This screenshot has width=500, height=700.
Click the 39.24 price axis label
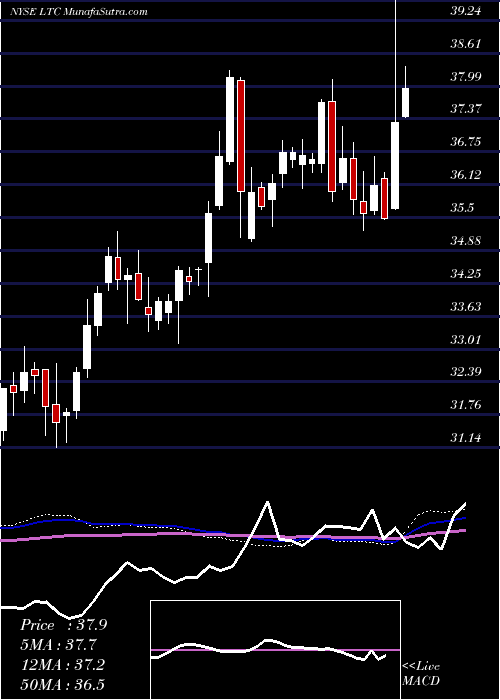[x=466, y=11]
